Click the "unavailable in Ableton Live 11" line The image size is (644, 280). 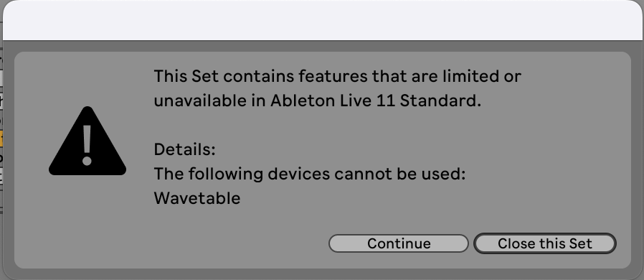pos(318,101)
